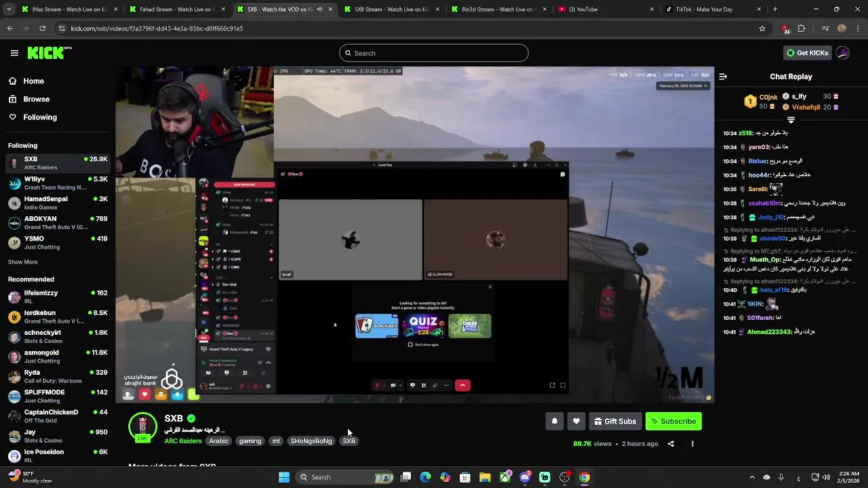Viewport: 868px width, 488px height.
Task: Open recommended channel SPLIFFMODE
Action: point(58,396)
